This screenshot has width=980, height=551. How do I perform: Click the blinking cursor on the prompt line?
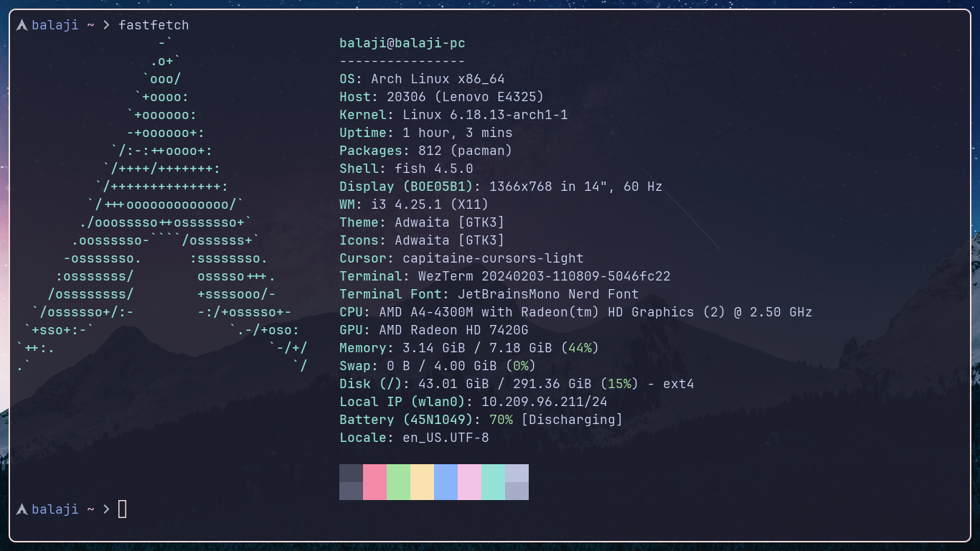tap(122, 509)
